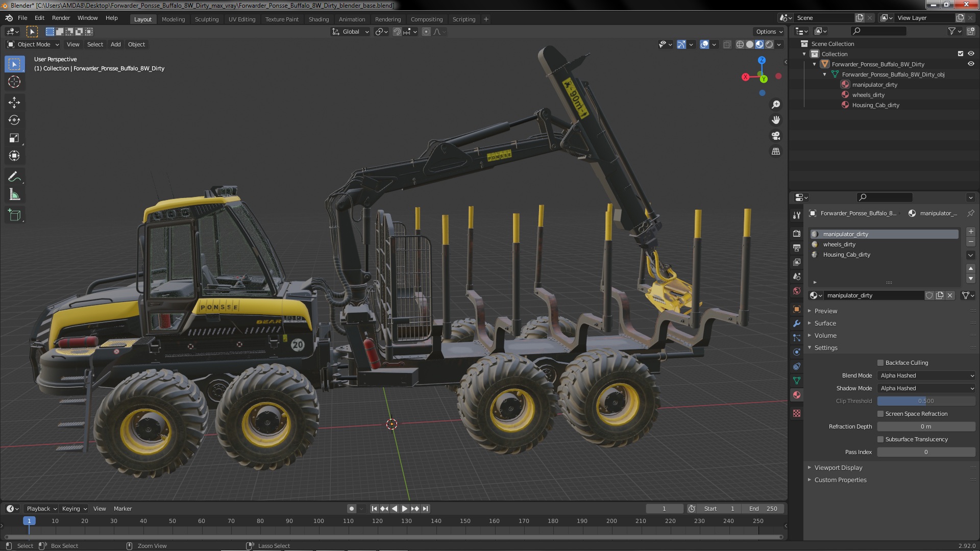Viewport: 980px width, 551px height.
Task: Adjust the Clip Threshold slider
Action: coord(926,401)
